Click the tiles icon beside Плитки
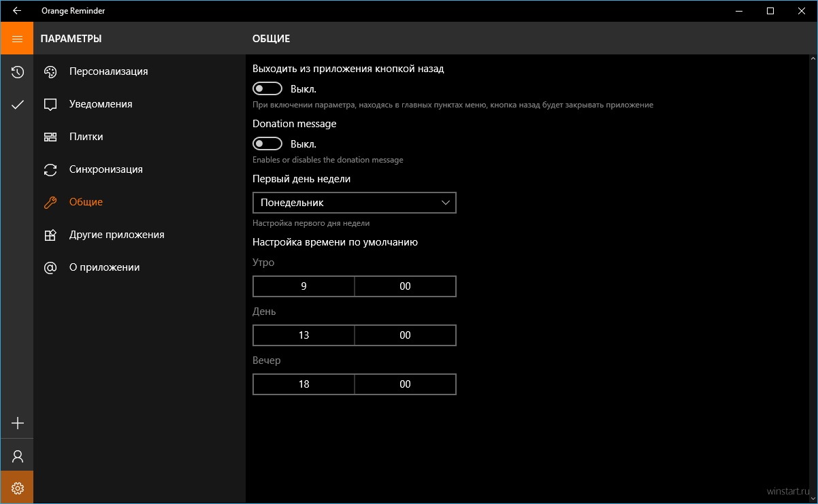 pyautogui.click(x=50, y=137)
